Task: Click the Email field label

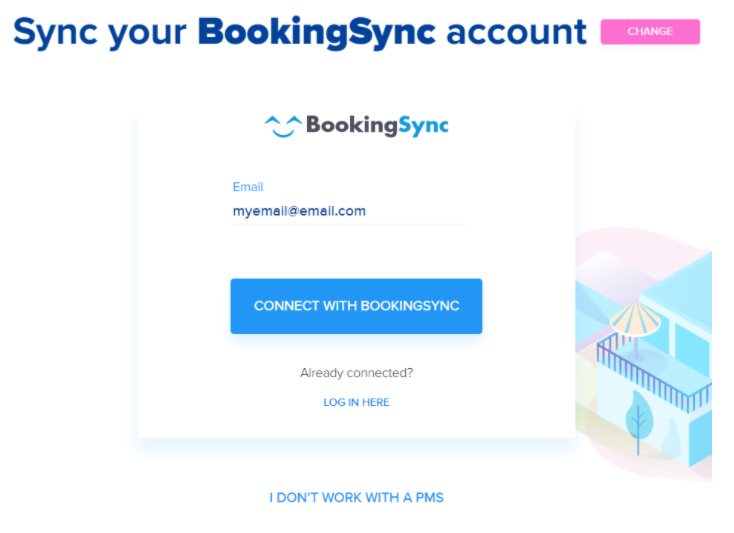Action: [x=247, y=187]
